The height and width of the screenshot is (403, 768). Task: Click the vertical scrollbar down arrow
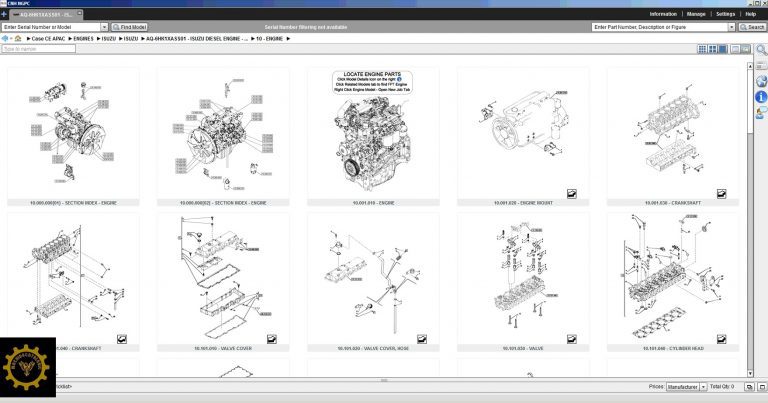750,373
